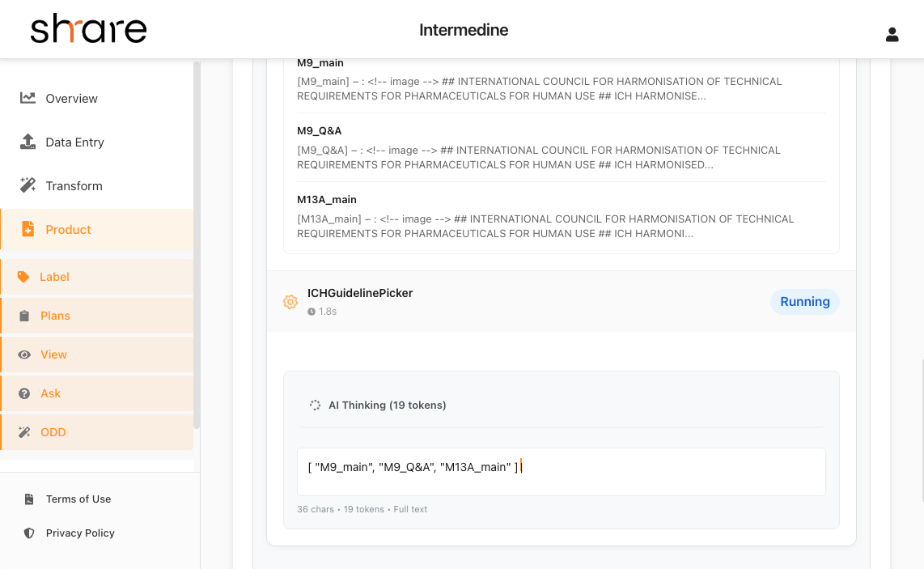The width and height of the screenshot is (924, 569).
Task: Toggle visibility with the View eye icon
Action: click(x=25, y=354)
